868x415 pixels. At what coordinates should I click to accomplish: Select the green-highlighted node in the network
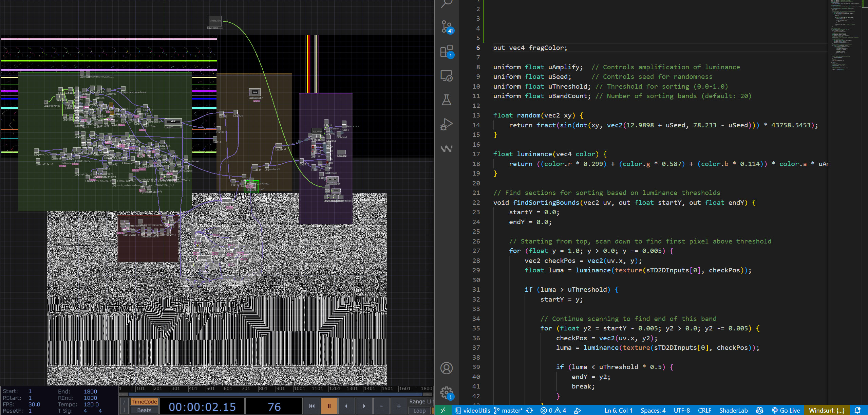(x=251, y=186)
